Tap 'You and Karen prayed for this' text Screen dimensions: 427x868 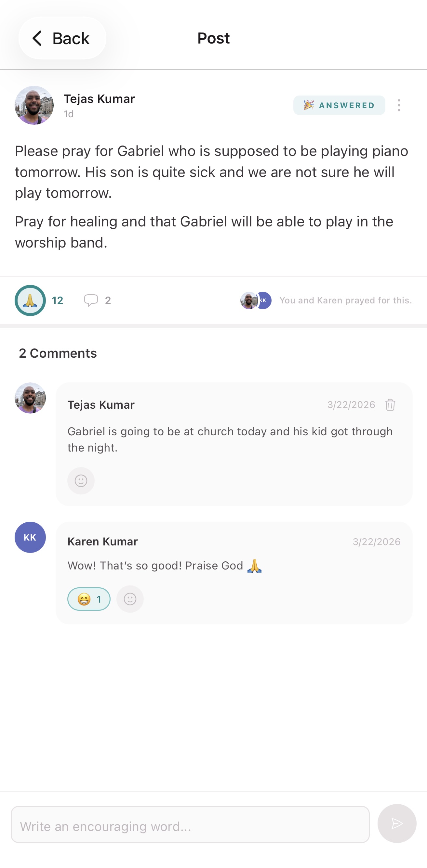tap(345, 300)
